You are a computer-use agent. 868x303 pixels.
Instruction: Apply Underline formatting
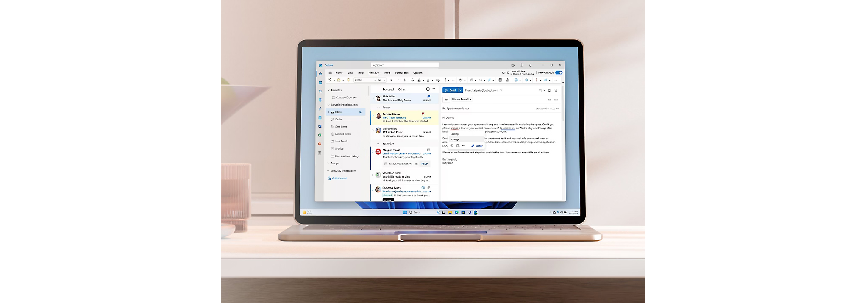click(405, 80)
